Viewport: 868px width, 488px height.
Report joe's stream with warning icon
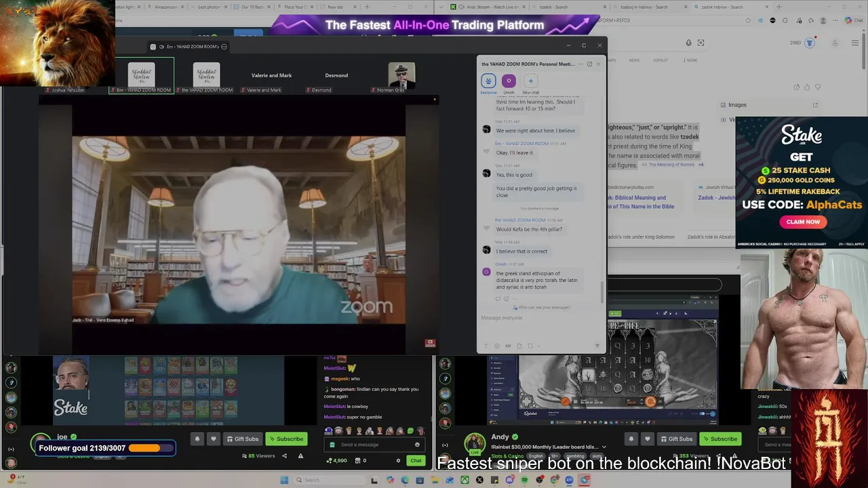point(300,456)
